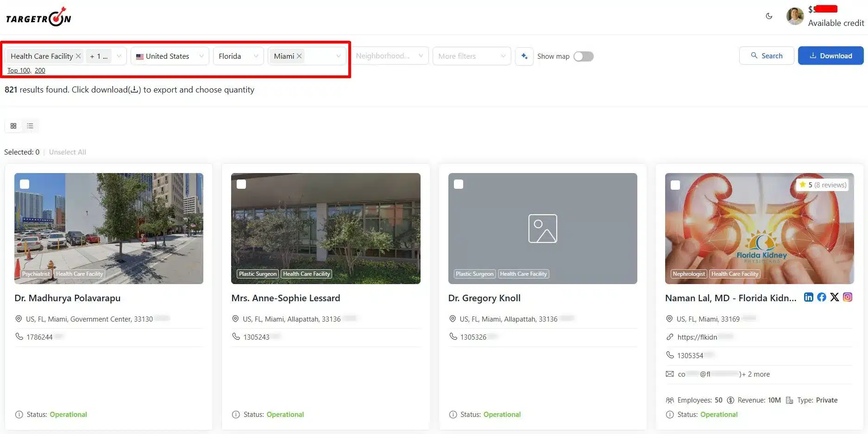Click the Search button
This screenshot has height=434, width=868.
pyautogui.click(x=767, y=56)
